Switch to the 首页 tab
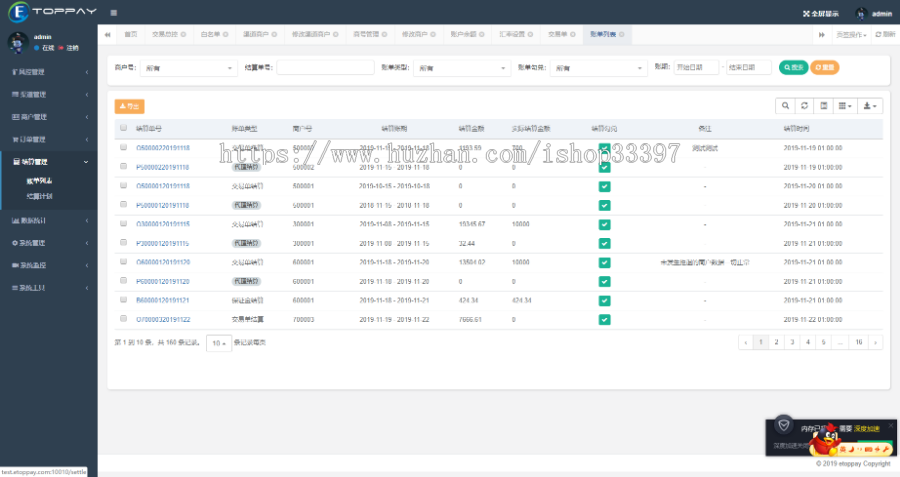Image resolution: width=900 pixels, height=477 pixels. [x=130, y=34]
